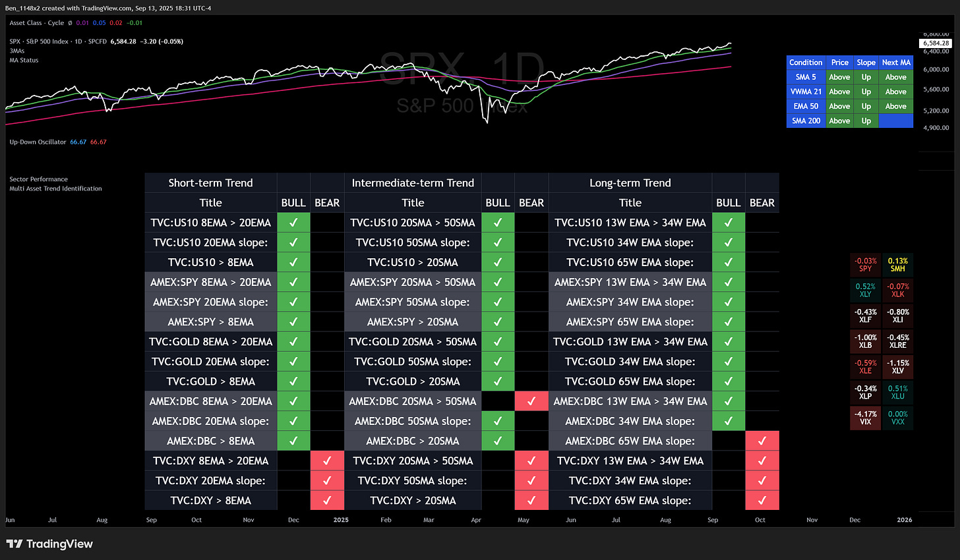Screen dimensions: 960x560
Task: Click the TradingView logo at bottom left
Action: (49, 544)
